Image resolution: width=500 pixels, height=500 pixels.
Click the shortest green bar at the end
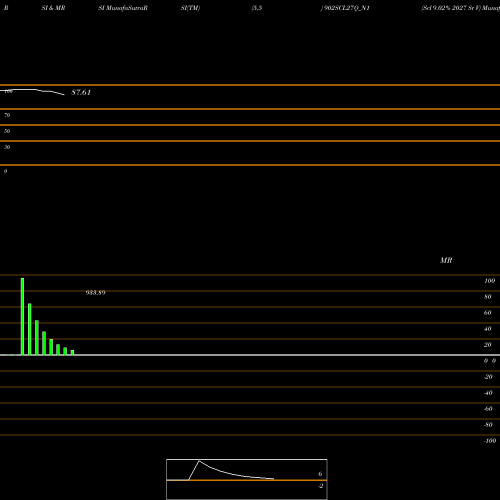[72, 352]
